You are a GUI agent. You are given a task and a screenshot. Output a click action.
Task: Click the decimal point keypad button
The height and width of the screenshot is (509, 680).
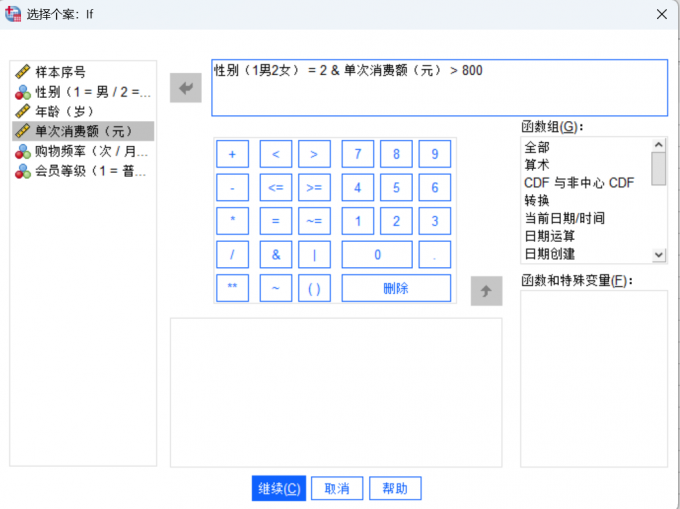(x=435, y=254)
